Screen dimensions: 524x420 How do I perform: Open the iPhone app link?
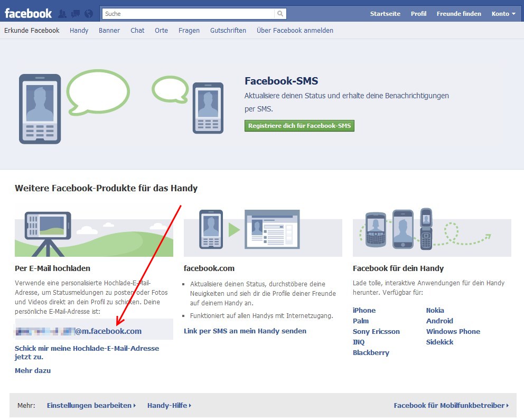tap(364, 311)
